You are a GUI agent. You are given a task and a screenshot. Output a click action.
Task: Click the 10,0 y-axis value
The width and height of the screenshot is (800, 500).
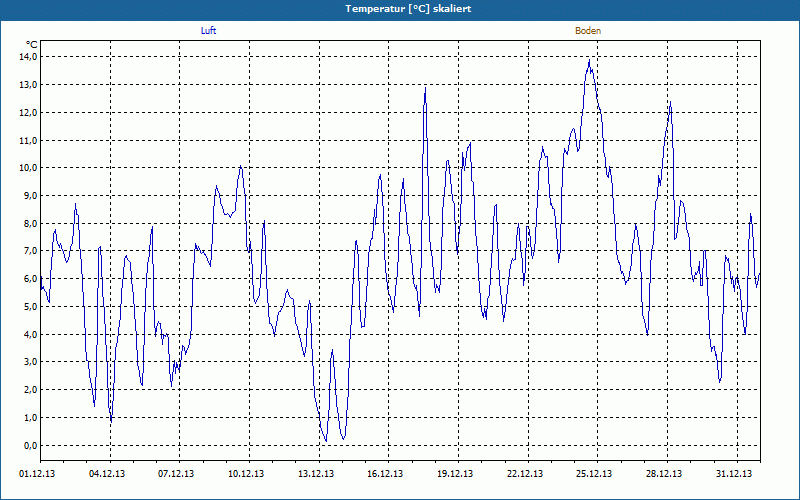29,168
